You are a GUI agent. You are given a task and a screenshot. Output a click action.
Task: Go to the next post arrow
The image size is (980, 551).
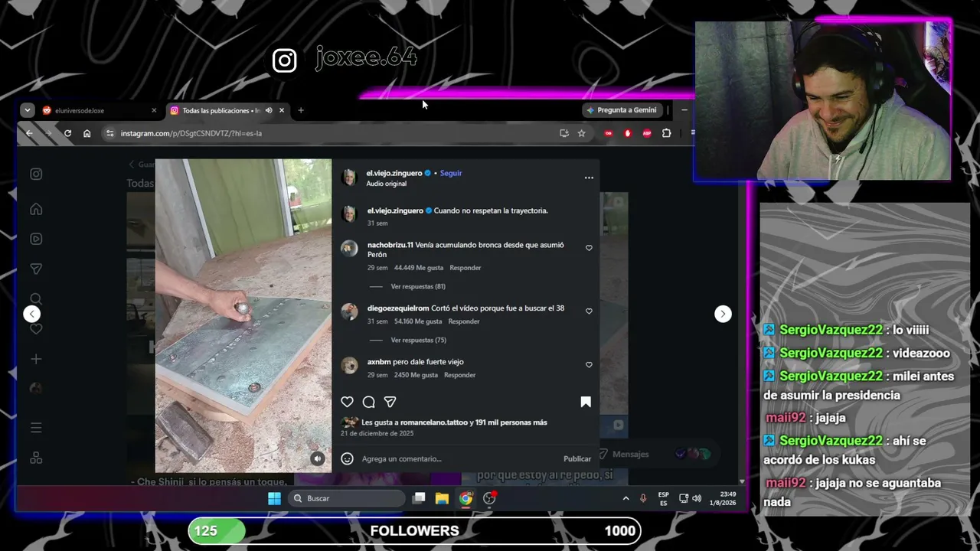point(723,314)
